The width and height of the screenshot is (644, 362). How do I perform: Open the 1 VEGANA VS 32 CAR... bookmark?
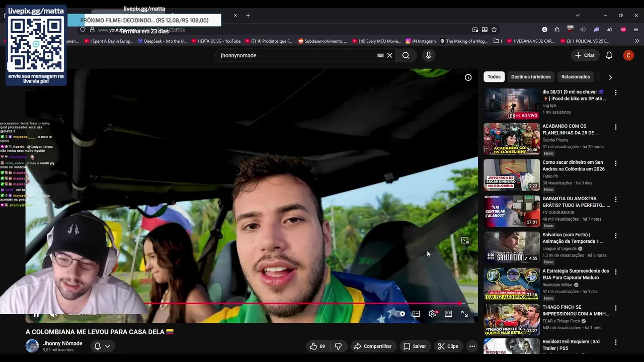pyautogui.click(x=530, y=41)
